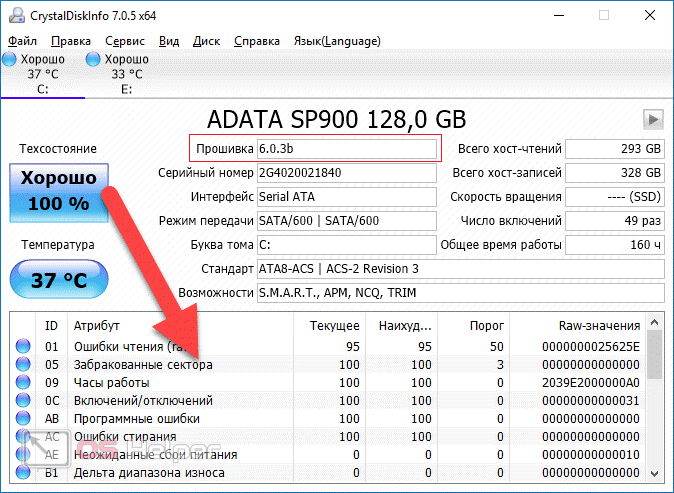The image size is (674, 493).
Task: Click the ADATA SP900 128,0 GB model title
Action: click(337, 119)
